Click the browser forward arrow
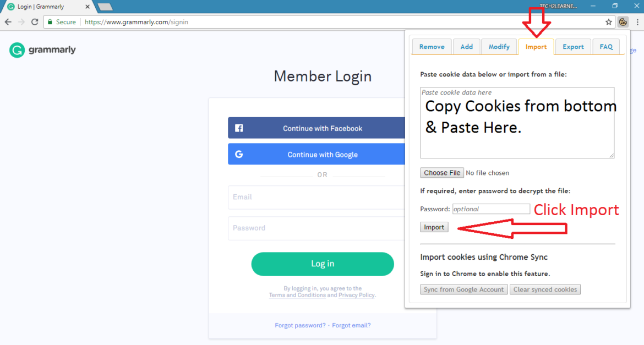The height and width of the screenshot is (345, 644). pyautogui.click(x=21, y=22)
